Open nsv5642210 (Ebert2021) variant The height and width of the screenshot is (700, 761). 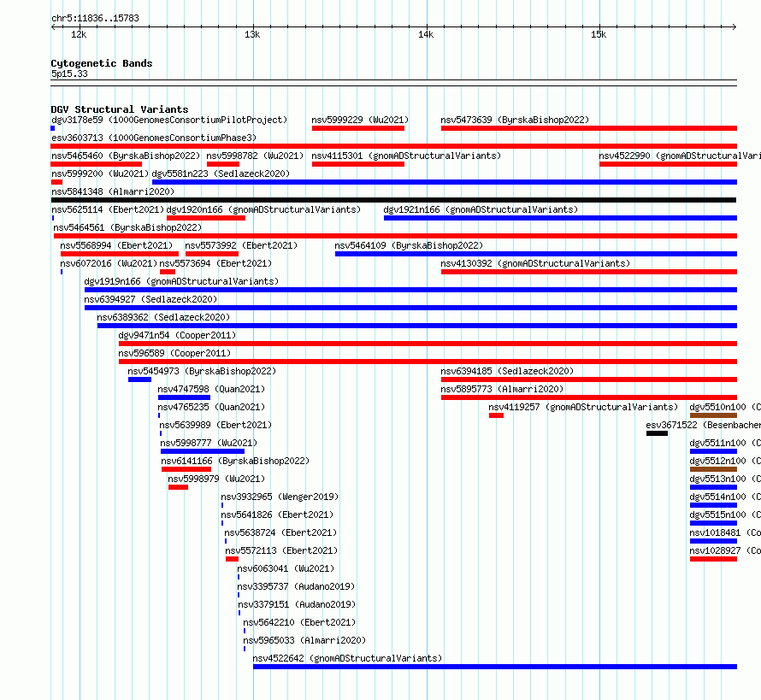coord(299,622)
